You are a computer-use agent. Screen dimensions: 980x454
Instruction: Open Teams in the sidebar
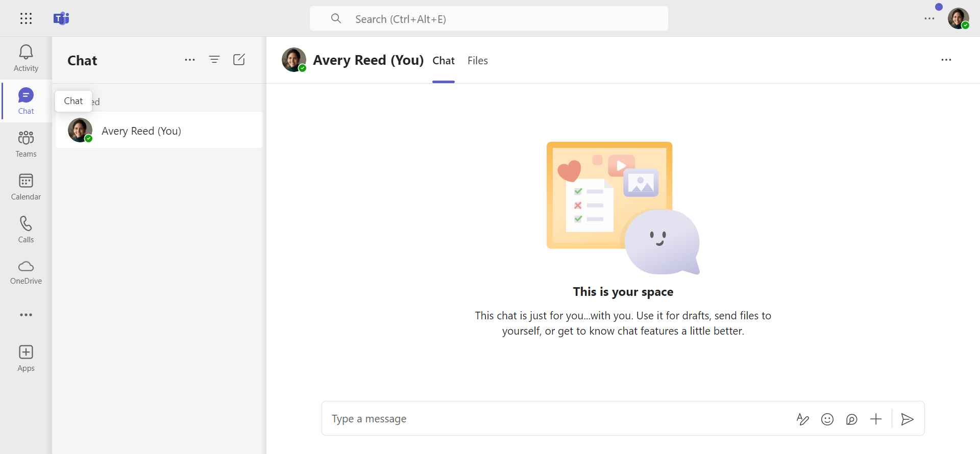pyautogui.click(x=26, y=144)
